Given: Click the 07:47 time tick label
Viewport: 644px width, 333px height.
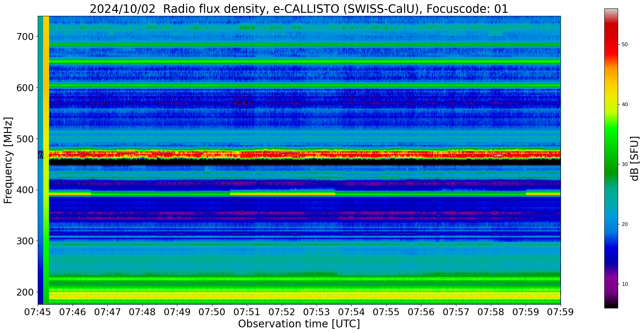Looking at the screenshot, I should pos(108,312).
